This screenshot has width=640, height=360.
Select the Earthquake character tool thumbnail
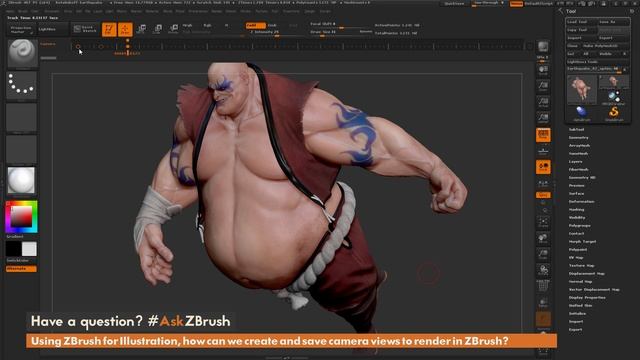581,89
